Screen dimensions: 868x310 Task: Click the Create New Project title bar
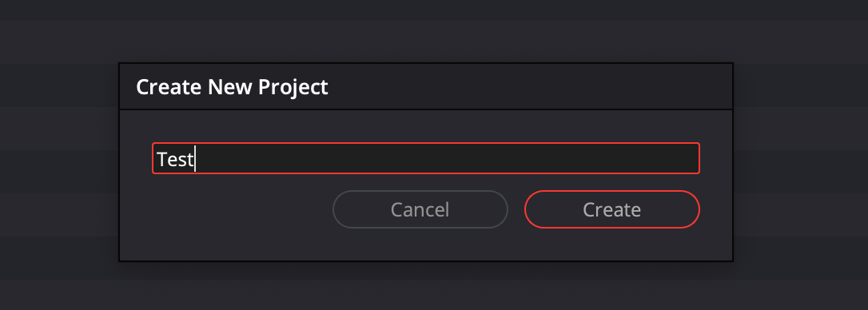[x=426, y=87]
